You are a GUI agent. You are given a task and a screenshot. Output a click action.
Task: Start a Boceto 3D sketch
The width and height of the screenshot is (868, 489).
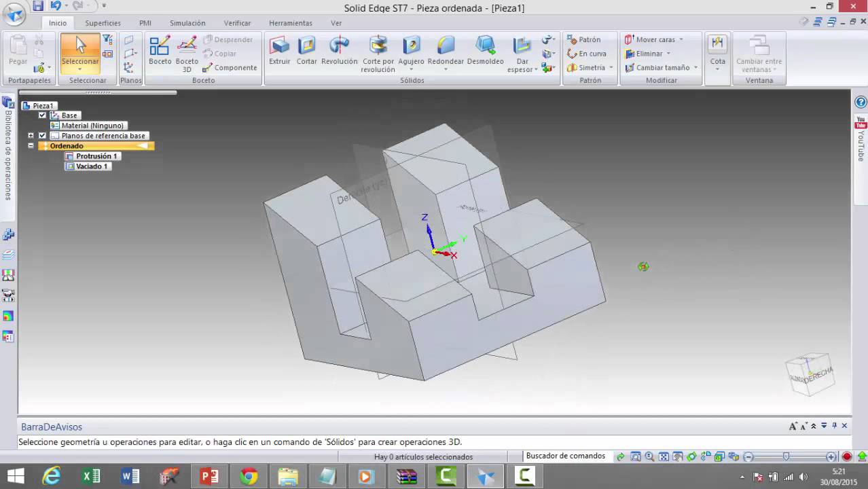tap(187, 54)
